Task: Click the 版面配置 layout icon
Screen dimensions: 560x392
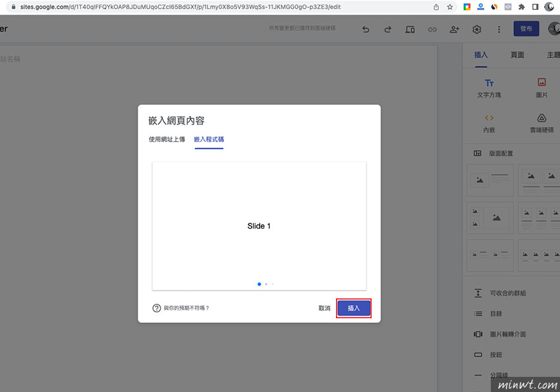Action: (x=478, y=153)
